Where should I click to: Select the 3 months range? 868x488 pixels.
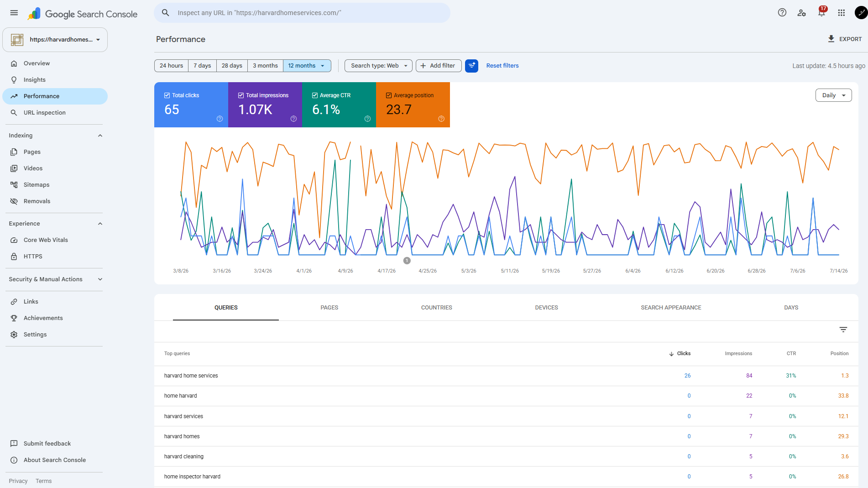tap(265, 66)
